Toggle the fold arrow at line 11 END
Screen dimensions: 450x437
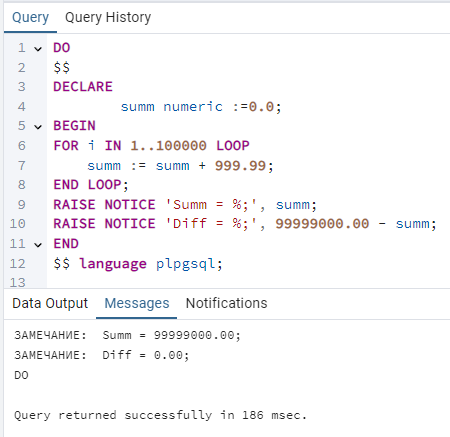38,245
